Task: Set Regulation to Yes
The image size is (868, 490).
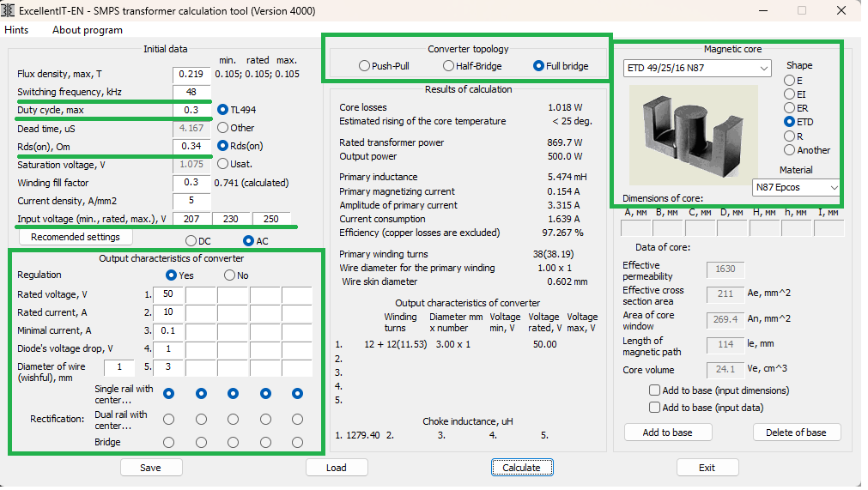Action: 180,275
